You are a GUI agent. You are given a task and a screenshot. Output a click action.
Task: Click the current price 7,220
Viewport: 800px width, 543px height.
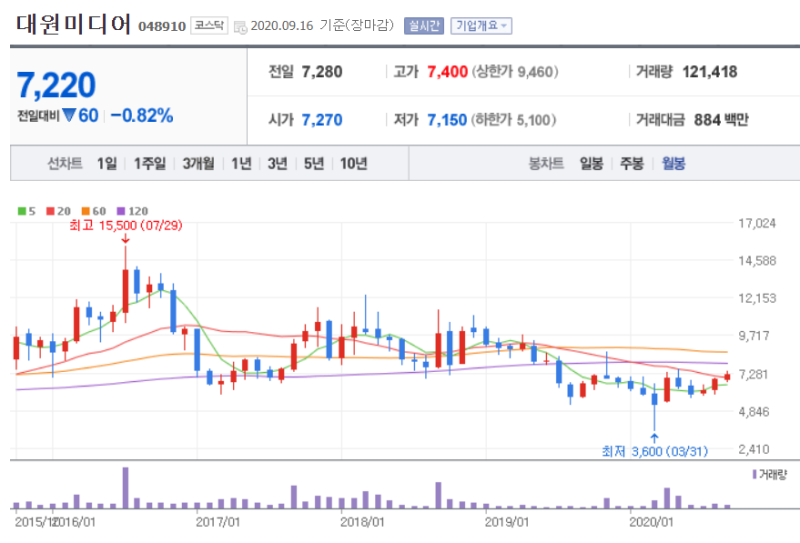click(56, 85)
